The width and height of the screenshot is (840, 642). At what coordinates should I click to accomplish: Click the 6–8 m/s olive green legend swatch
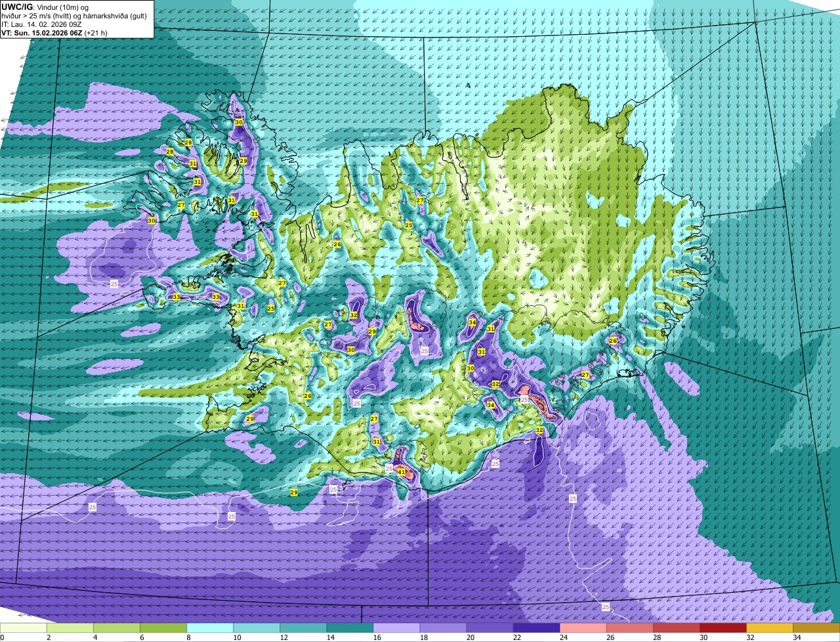[x=163, y=628]
